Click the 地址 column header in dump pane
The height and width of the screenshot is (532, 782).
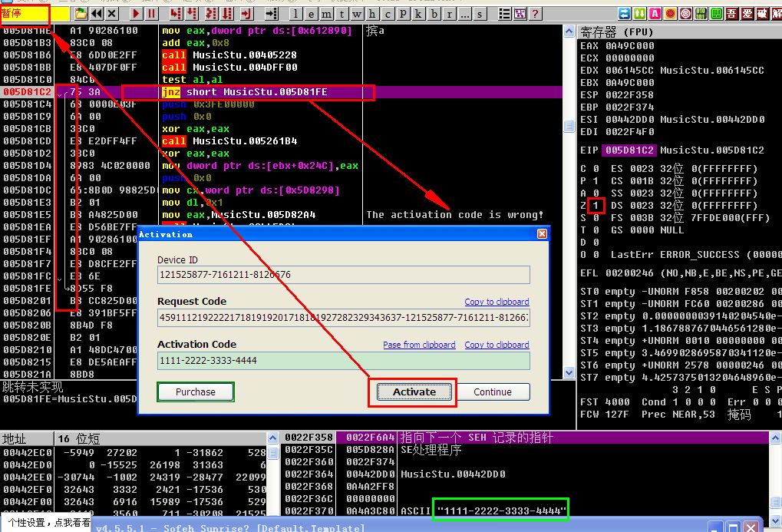(27, 438)
